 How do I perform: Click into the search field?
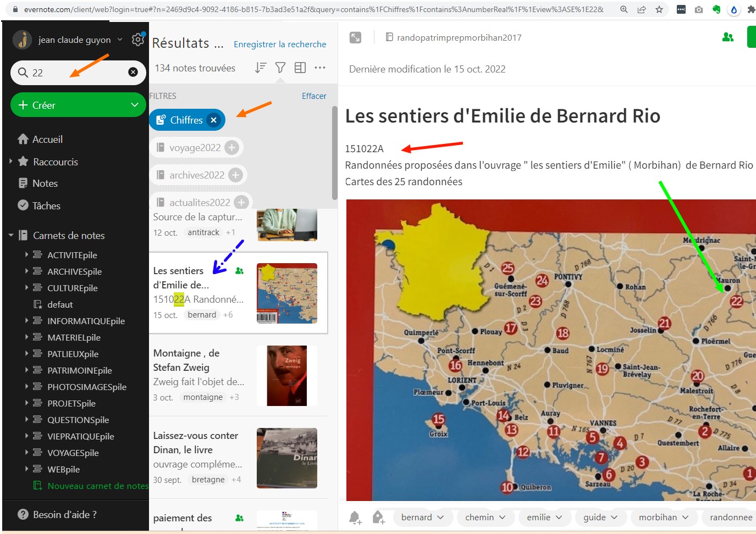[78, 73]
